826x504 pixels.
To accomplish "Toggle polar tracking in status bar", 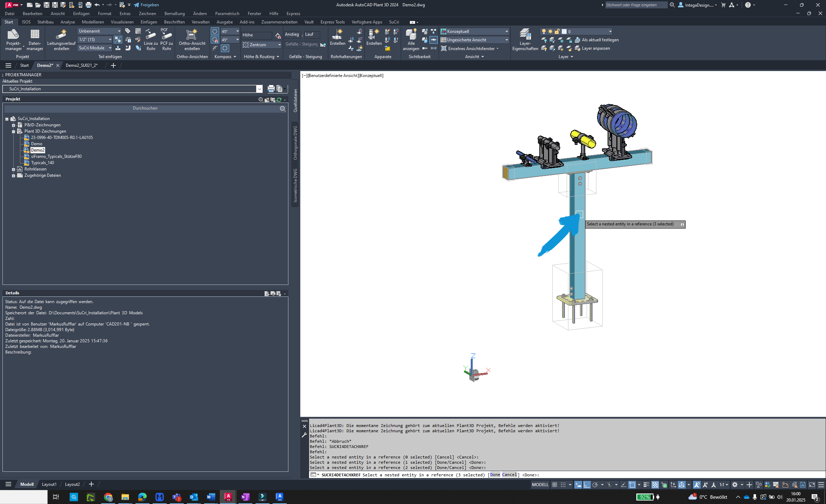I will [595, 485].
